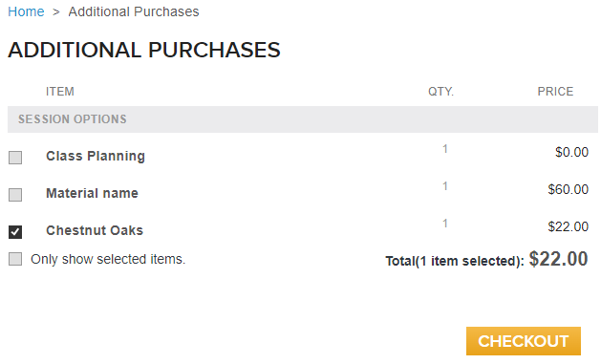Uncheck the Chestnut Oaks checkbox
Viewport: 601px width, 364px height.
[15, 232]
